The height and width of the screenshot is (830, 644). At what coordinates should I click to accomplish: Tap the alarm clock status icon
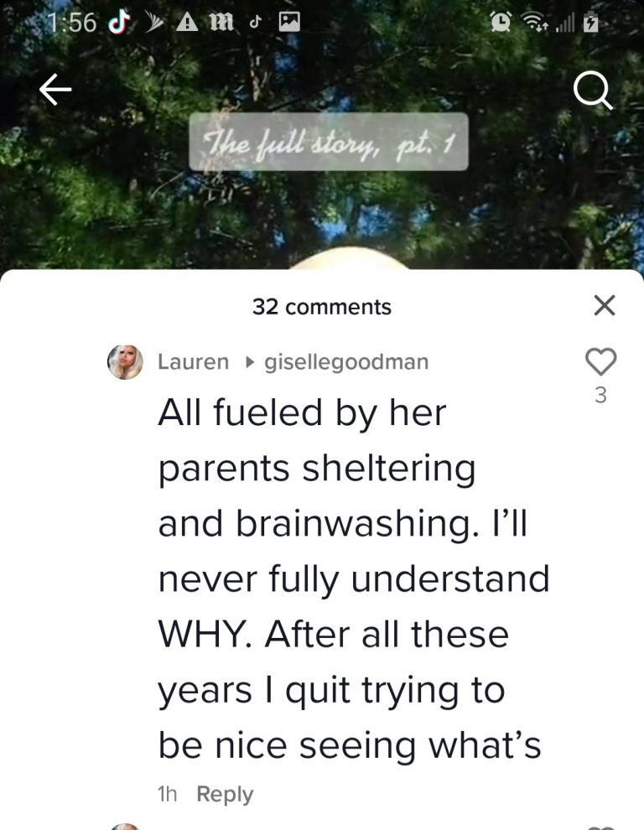500,23
